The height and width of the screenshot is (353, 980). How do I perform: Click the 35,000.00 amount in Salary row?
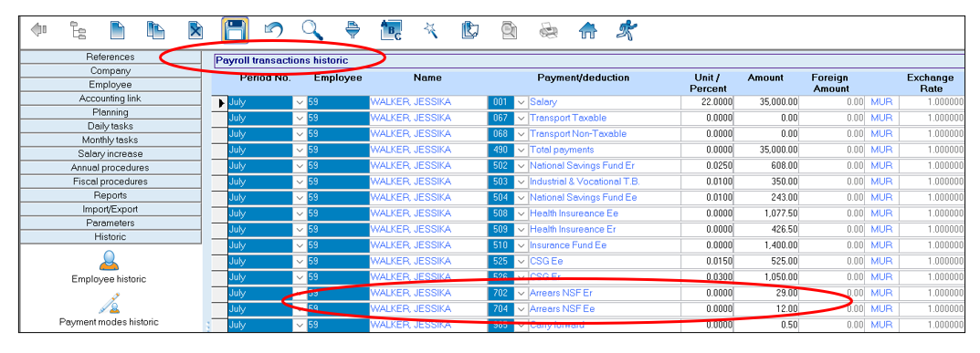pos(767,102)
